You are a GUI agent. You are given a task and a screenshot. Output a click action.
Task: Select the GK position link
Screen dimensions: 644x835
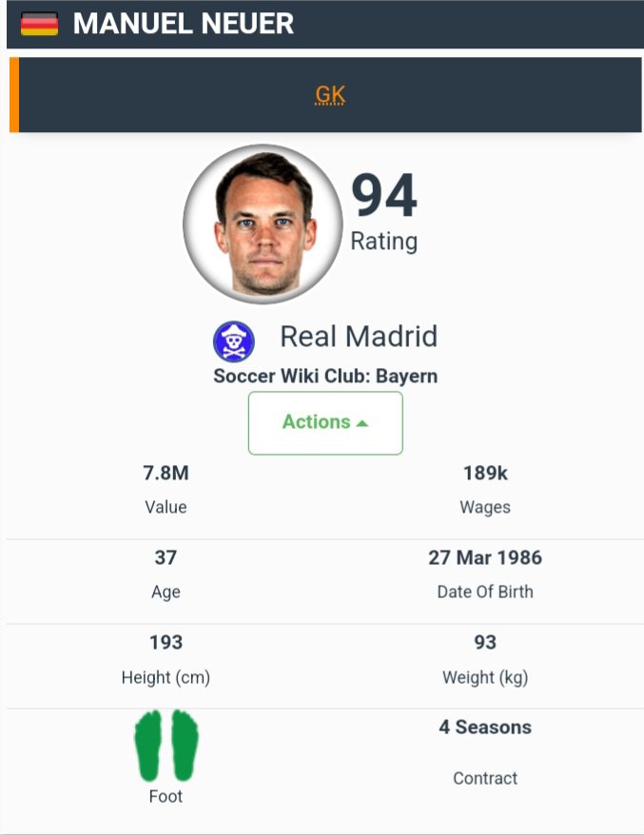[330, 95]
